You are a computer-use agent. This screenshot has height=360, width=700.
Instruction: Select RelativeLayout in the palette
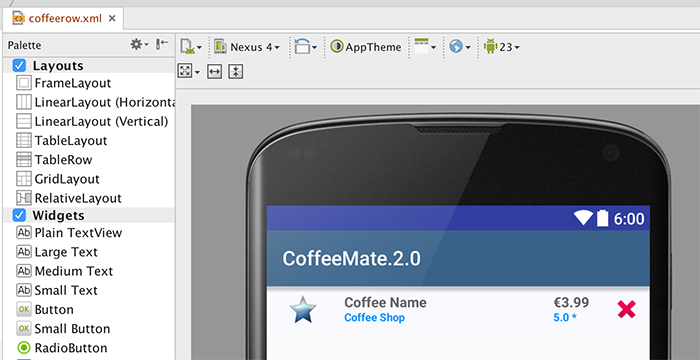(69, 198)
